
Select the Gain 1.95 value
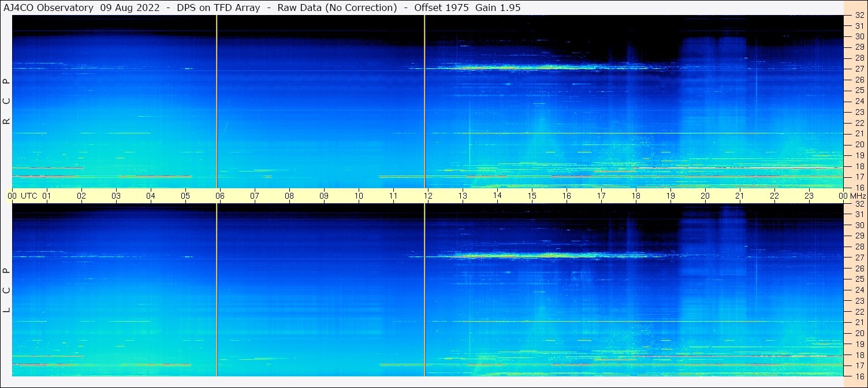point(499,8)
